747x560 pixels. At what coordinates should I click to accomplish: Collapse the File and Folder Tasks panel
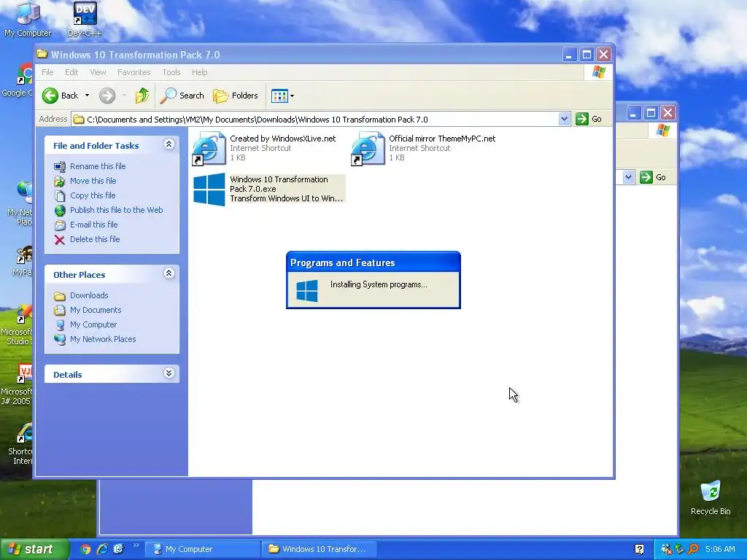169,144
